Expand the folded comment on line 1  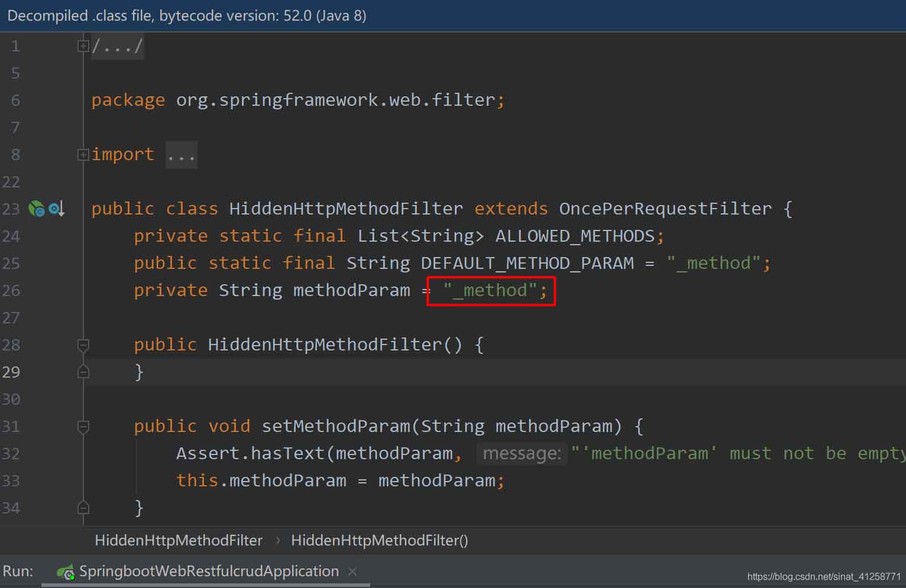83,46
